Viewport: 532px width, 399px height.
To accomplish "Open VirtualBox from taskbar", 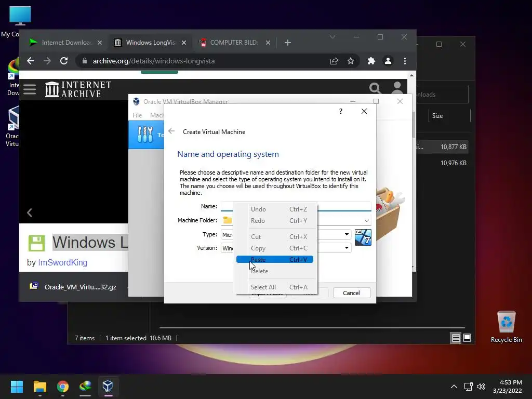I will point(108,387).
